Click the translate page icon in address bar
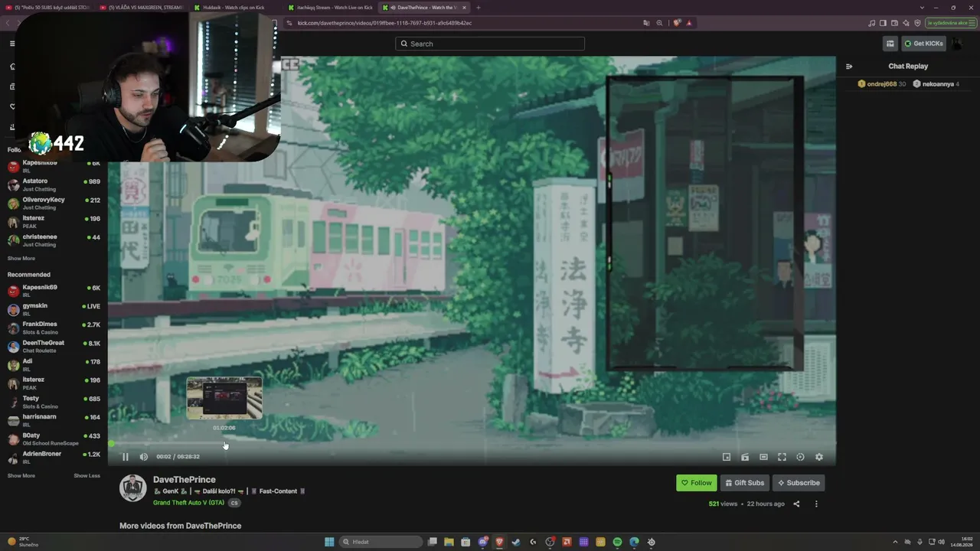This screenshot has width=980, height=551. 647,23
